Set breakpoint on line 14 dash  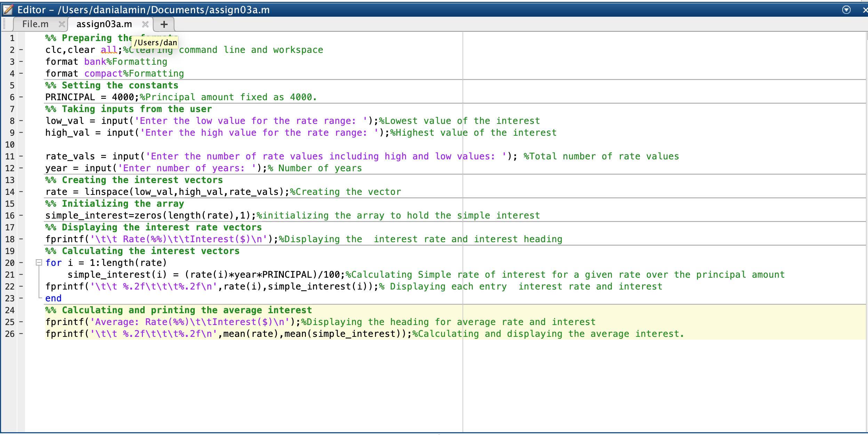[x=21, y=192]
